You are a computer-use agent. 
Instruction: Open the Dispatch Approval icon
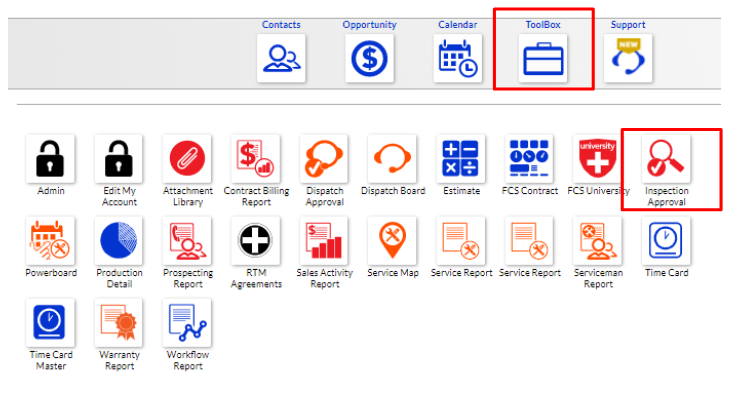324,159
